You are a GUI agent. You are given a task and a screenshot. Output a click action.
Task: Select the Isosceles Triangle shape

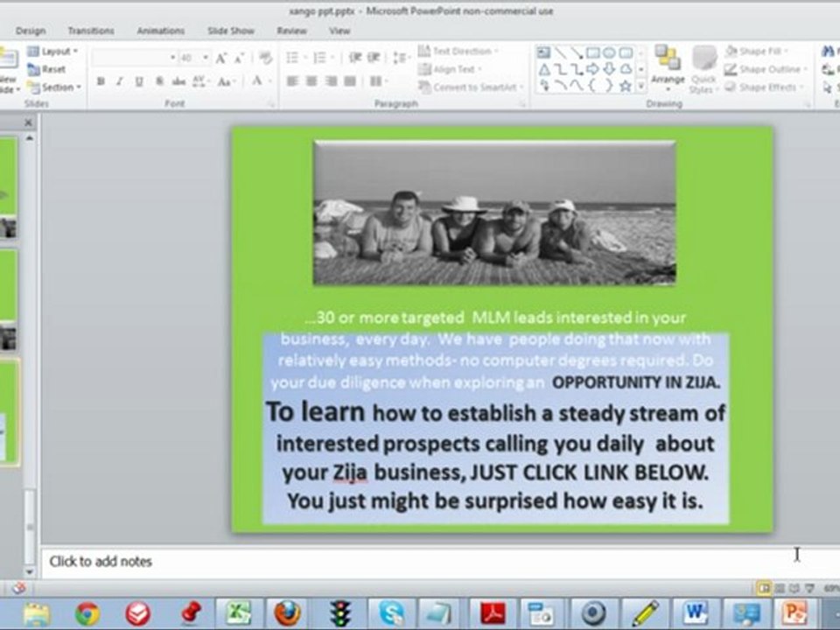pyautogui.click(x=543, y=69)
